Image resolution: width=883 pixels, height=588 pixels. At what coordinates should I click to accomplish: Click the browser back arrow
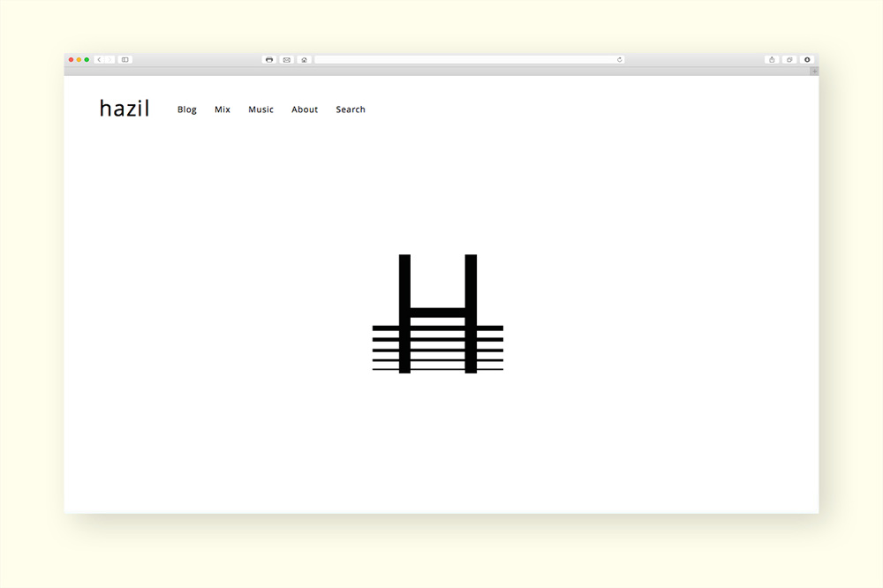pos(99,60)
